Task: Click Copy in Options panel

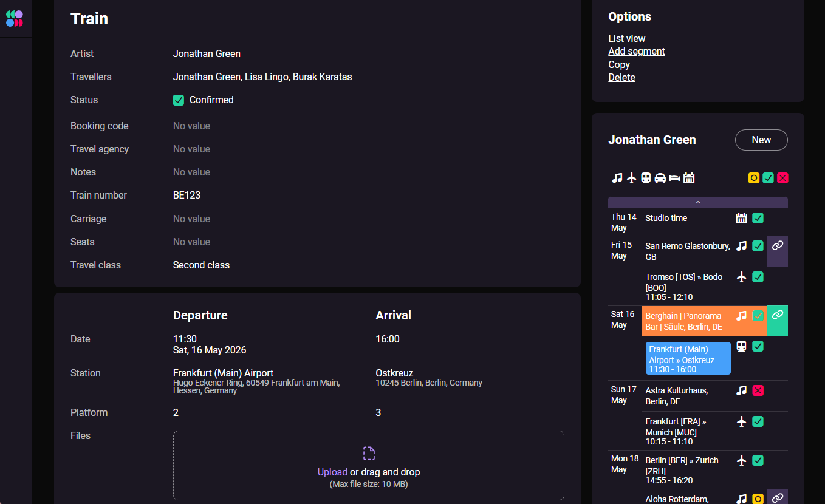Action: [x=619, y=64]
